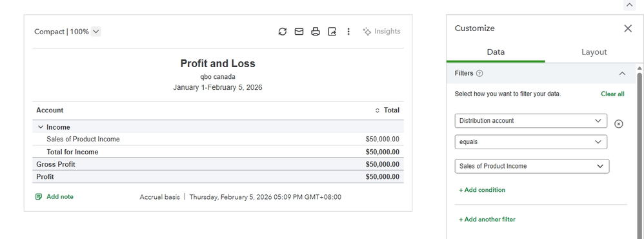Open the equals operator dropdown
The height and width of the screenshot is (239, 644).
pyautogui.click(x=530, y=142)
